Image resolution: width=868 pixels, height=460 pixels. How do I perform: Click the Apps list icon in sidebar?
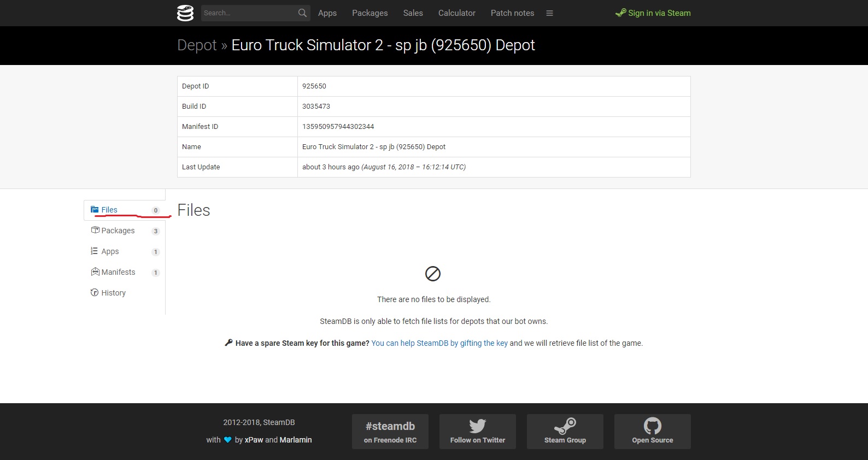click(x=94, y=251)
